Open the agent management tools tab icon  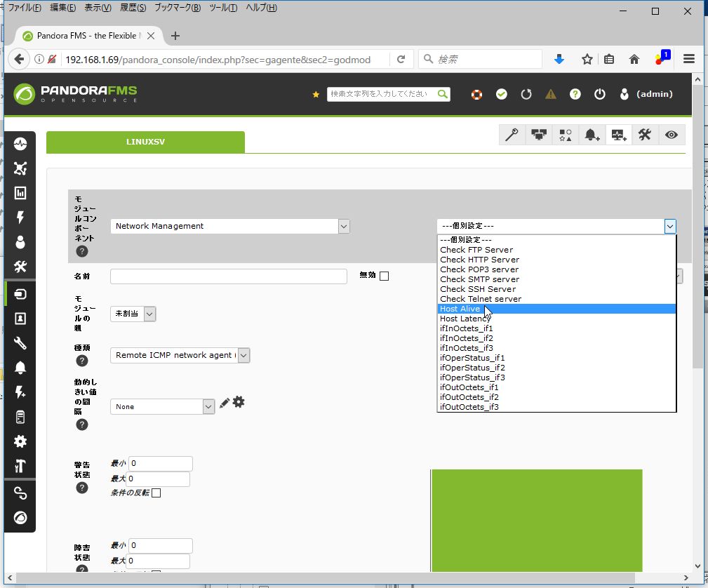645,135
